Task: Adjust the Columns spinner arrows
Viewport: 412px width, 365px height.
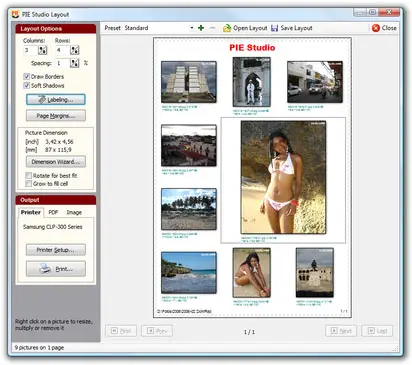Action: coord(42,50)
